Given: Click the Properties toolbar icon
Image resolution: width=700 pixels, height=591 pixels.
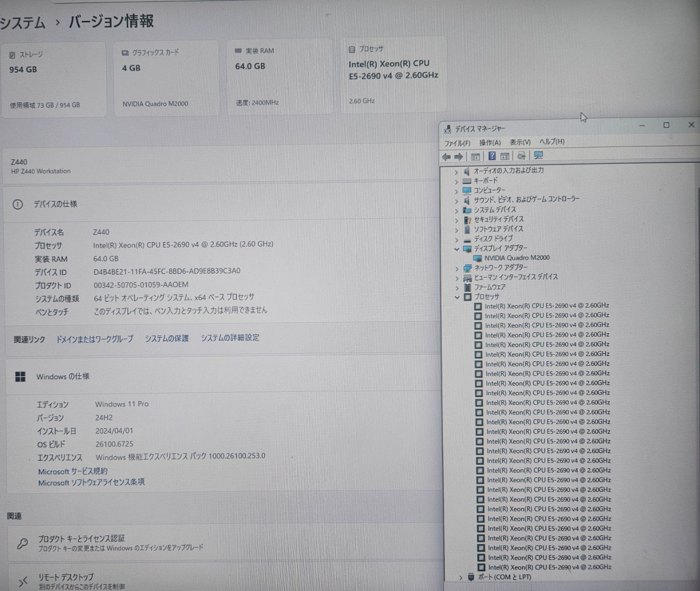Looking at the screenshot, I should click(504, 155).
